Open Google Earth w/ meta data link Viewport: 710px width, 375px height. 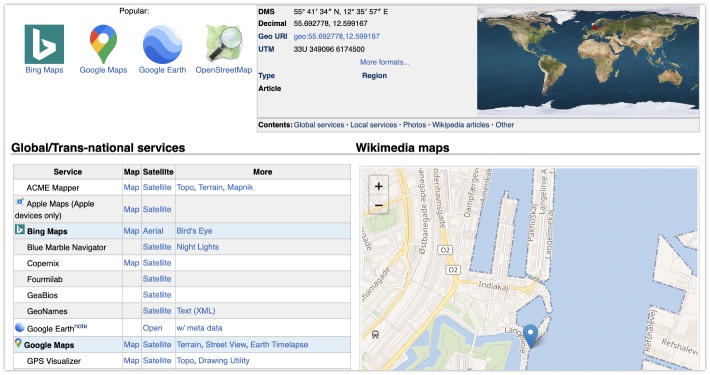[199, 327]
